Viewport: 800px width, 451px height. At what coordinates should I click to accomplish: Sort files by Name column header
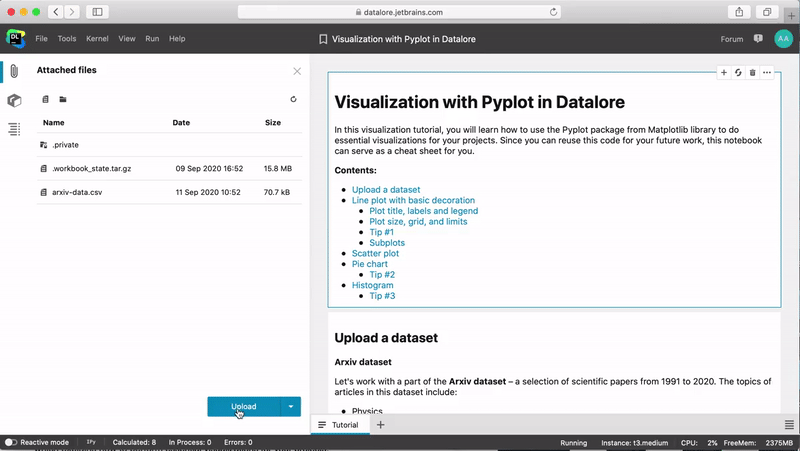click(x=54, y=123)
